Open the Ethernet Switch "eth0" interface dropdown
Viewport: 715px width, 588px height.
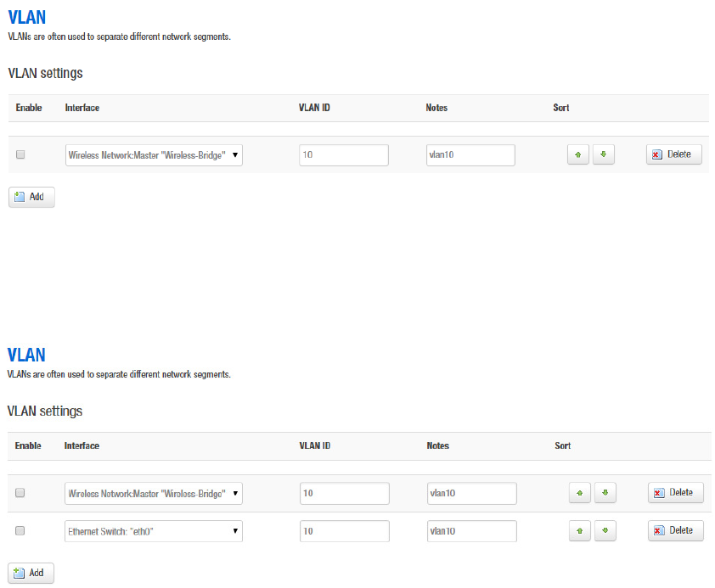pos(154,531)
